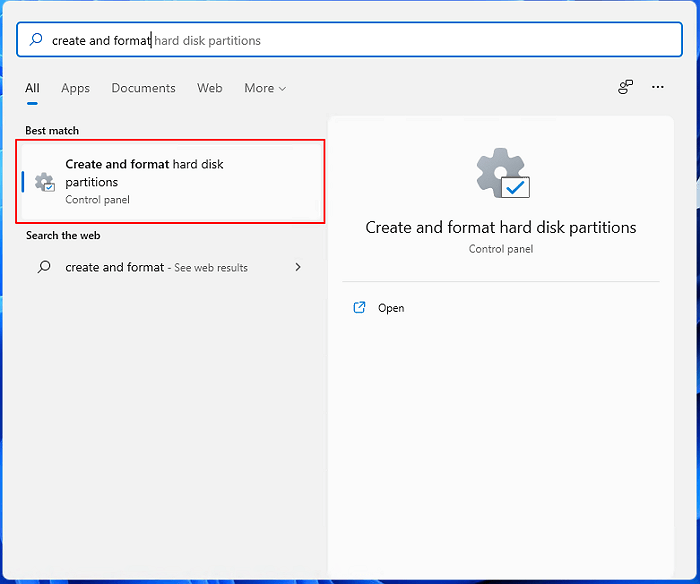Screen dimensions: 700x584
Task: Switch to the All tab
Action: [33, 88]
